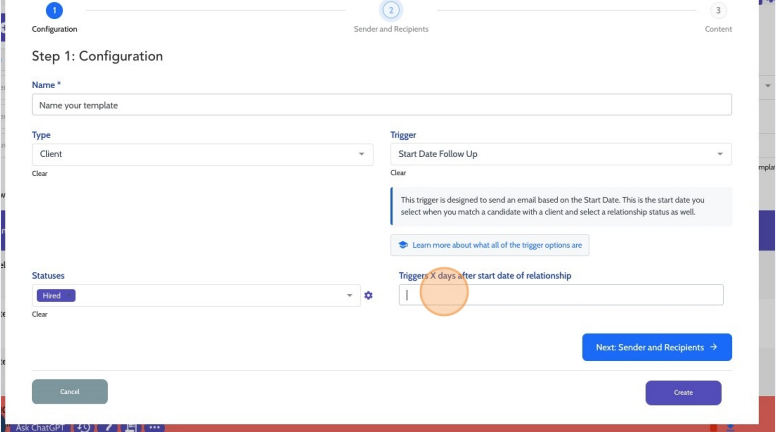
Task: Click the 'Step 1: Configuration' heading
Action: click(97, 56)
